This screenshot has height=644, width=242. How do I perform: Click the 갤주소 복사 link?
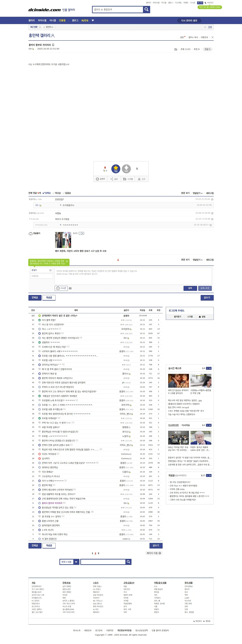[x=193, y=37]
